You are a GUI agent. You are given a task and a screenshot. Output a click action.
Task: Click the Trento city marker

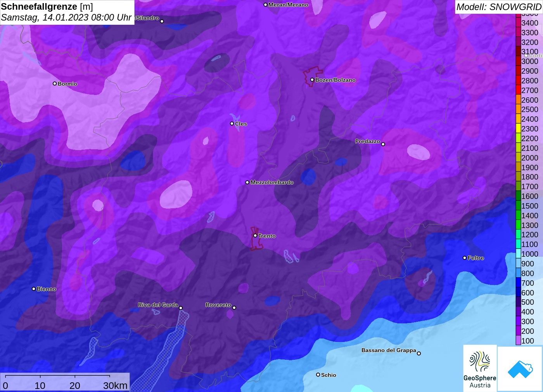tap(255, 235)
